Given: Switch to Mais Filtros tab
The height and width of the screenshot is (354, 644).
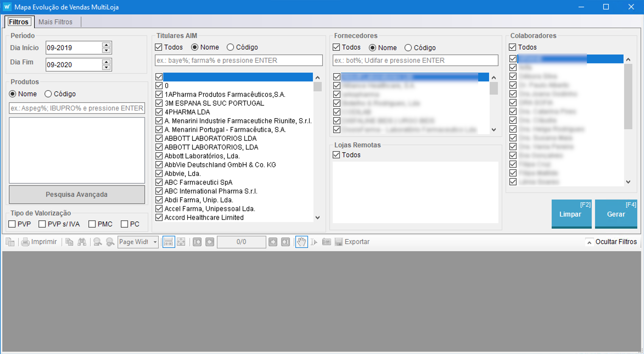Looking at the screenshot, I should 55,22.
